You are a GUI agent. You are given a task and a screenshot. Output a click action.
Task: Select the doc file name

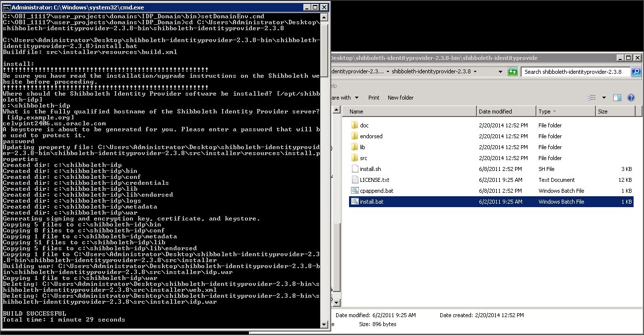tap(364, 125)
